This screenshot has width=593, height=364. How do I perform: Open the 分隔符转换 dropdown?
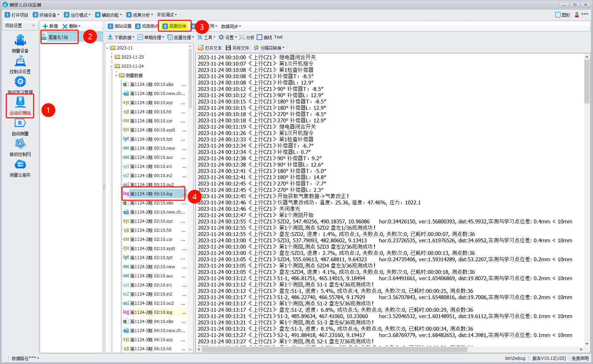click(x=269, y=48)
